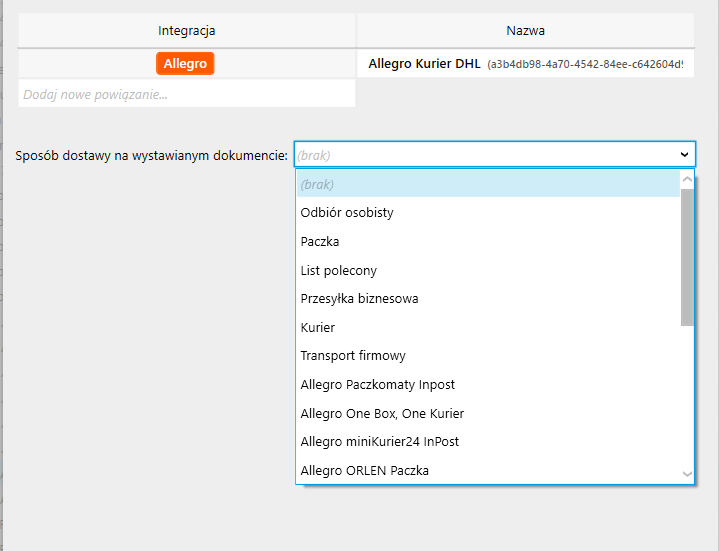The image size is (719, 551).
Task: Select 'List polecony' option
Action: 488,270
